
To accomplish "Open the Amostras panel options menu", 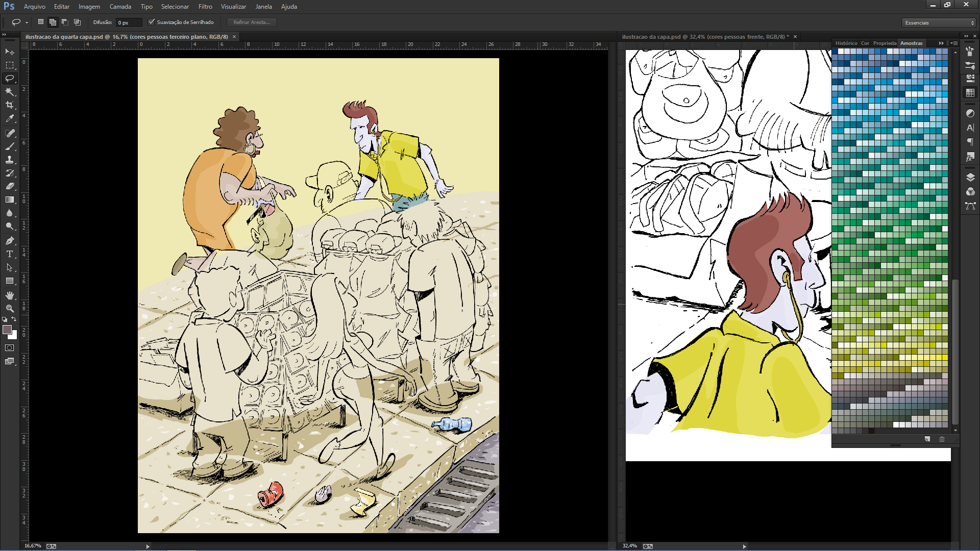I will click(x=954, y=43).
